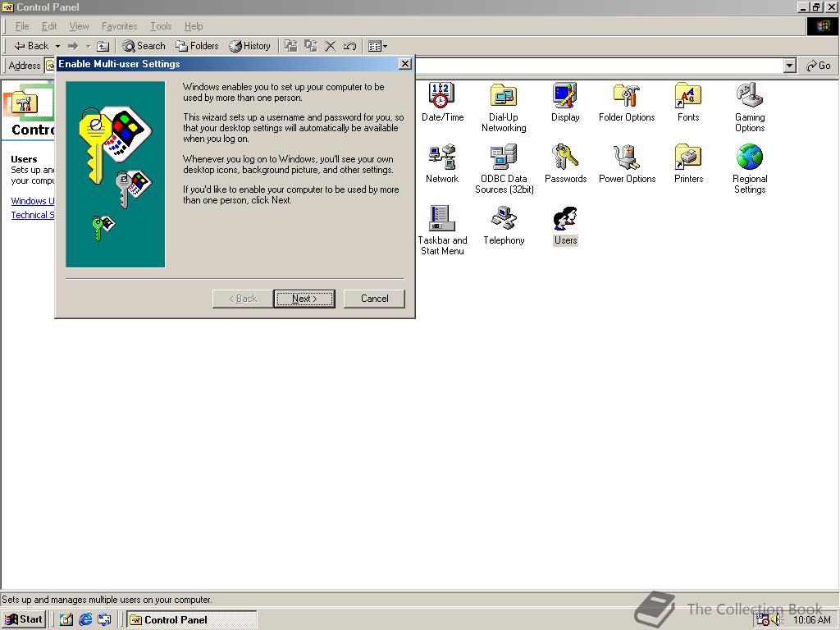Image resolution: width=840 pixels, height=630 pixels.
Task: Open the Gaming Options icon
Action: pos(750,107)
